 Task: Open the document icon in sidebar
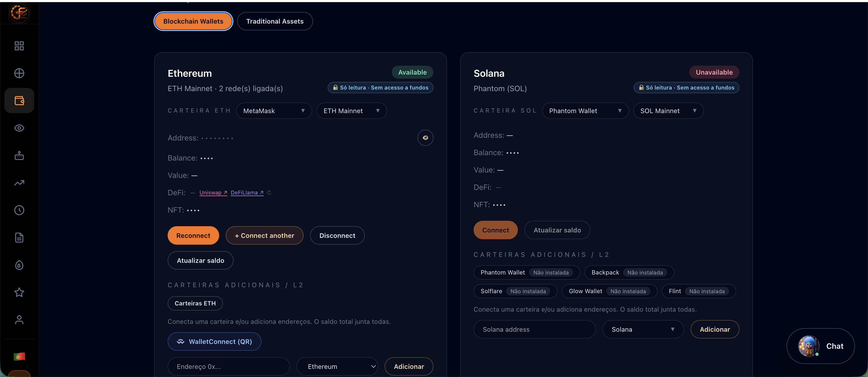click(x=19, y=238)
